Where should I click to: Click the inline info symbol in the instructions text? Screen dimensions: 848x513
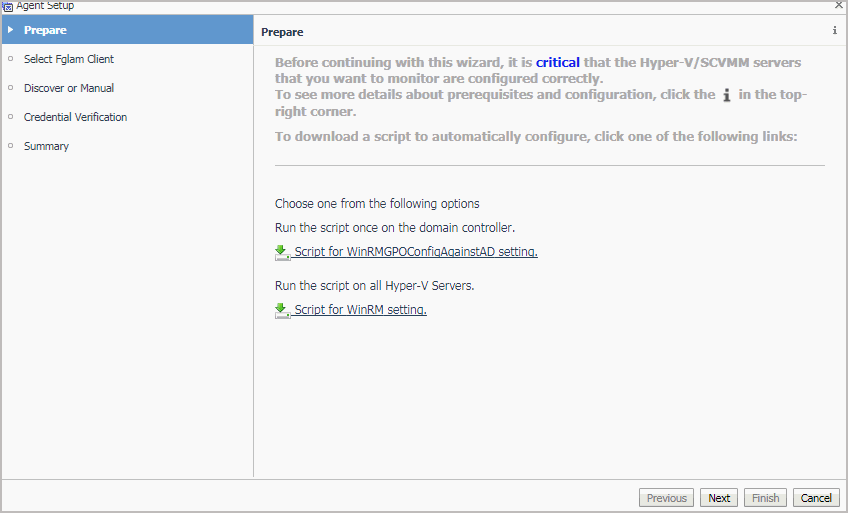click(727, 95)
